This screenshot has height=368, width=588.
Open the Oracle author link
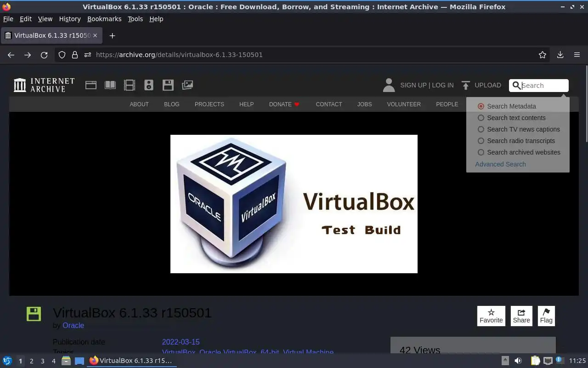coord(73,325)
